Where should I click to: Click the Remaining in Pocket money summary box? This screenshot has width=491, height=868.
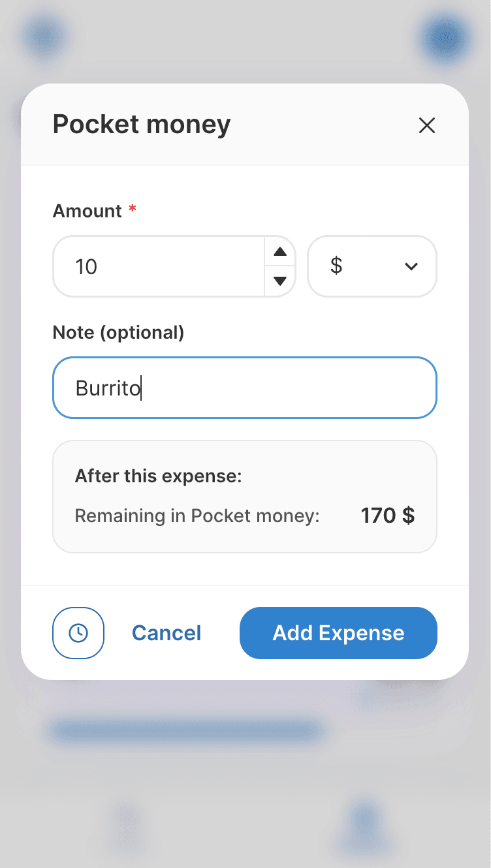click(x=245, y=497)
